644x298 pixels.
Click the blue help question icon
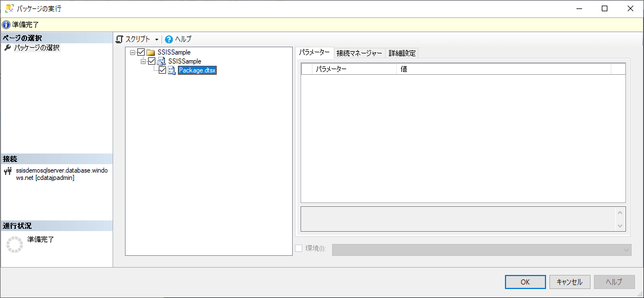(169, 39)
